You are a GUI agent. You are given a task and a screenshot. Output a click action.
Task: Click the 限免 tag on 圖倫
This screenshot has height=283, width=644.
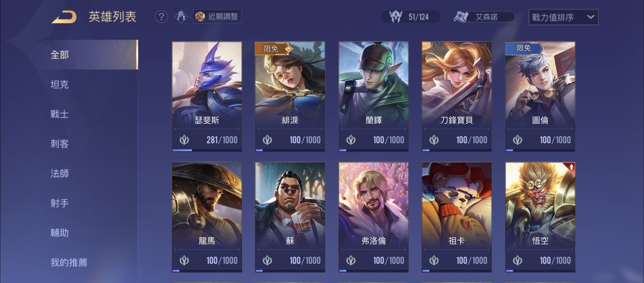point(524,48)
